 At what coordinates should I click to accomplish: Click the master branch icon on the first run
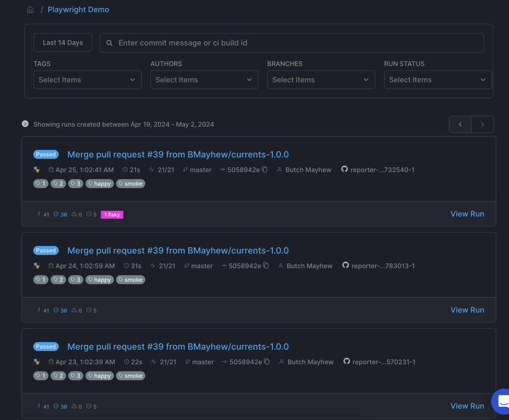pyautogui.click(x=186, y=169)
